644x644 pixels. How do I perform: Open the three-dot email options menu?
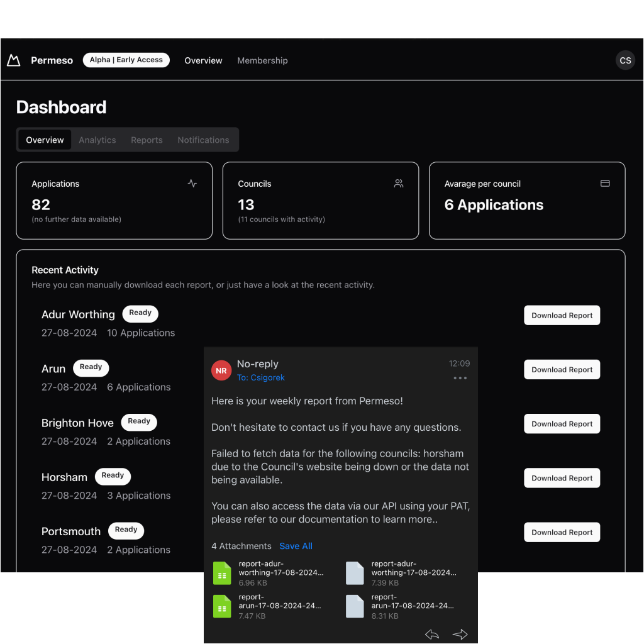click(x=460, y=378)
